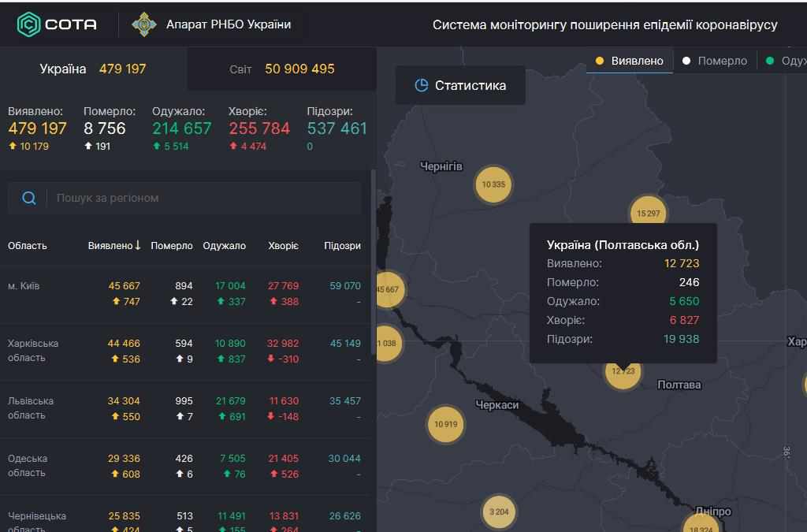Sort table by Виявлено column arrow

(x=138, y=245)
